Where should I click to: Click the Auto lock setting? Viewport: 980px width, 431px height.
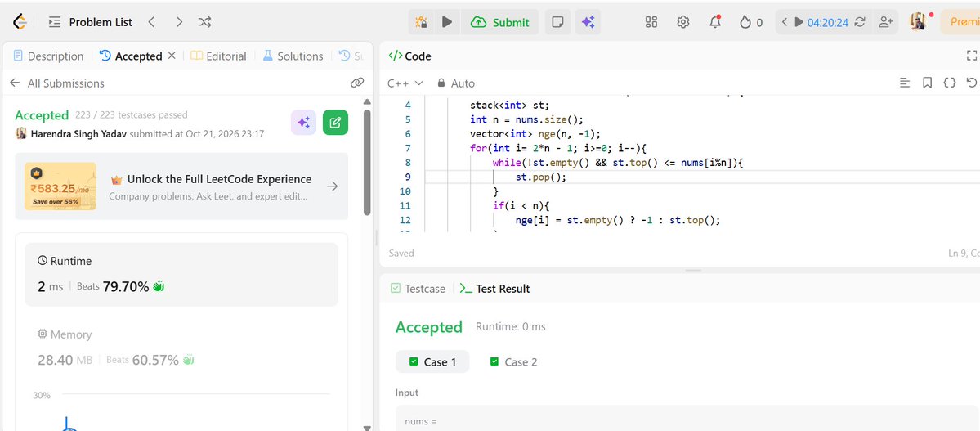point(456,83)
